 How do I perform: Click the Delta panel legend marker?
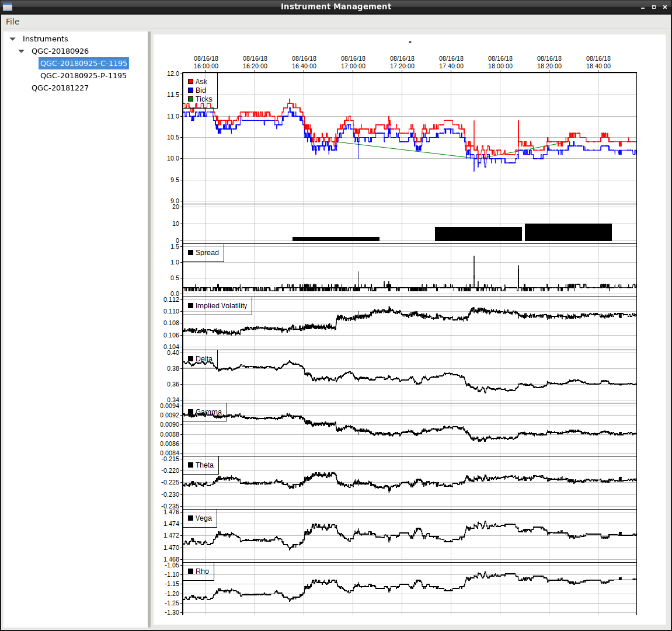191,358
